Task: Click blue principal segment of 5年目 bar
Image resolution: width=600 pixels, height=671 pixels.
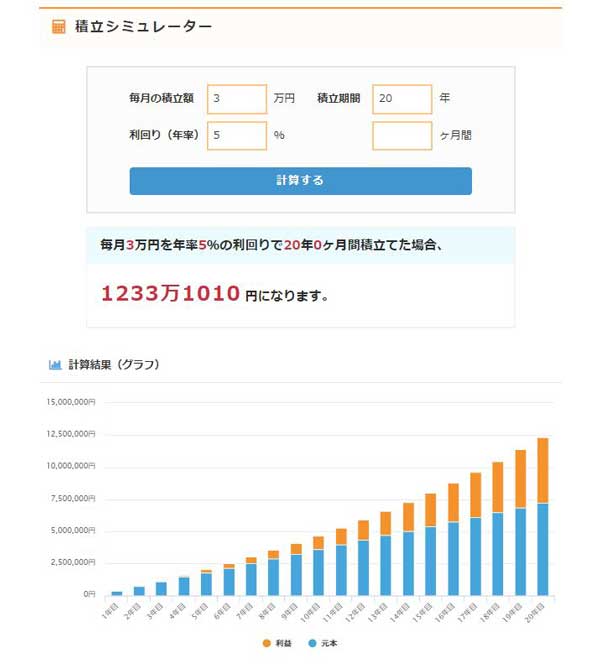Action: point(207,584)
